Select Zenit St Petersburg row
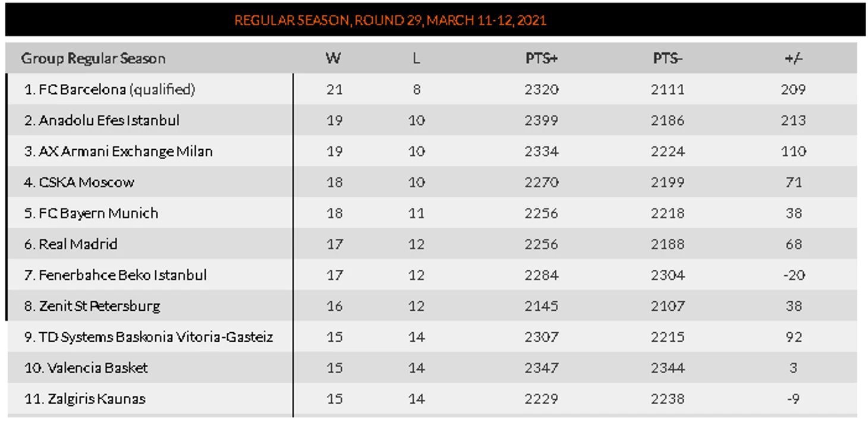This screenshot has height=432, width=868. [x=432, y=305]
